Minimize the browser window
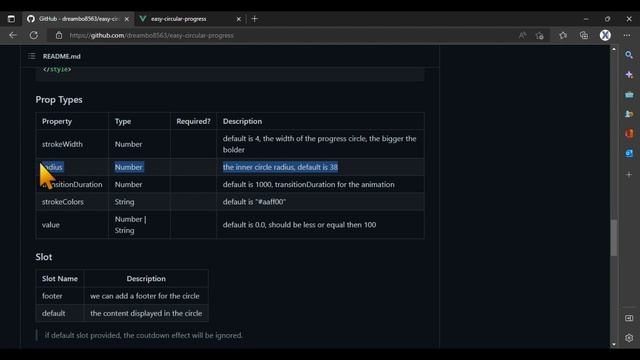The height and width of the screenshot is (360, 640). pos(586,19)
